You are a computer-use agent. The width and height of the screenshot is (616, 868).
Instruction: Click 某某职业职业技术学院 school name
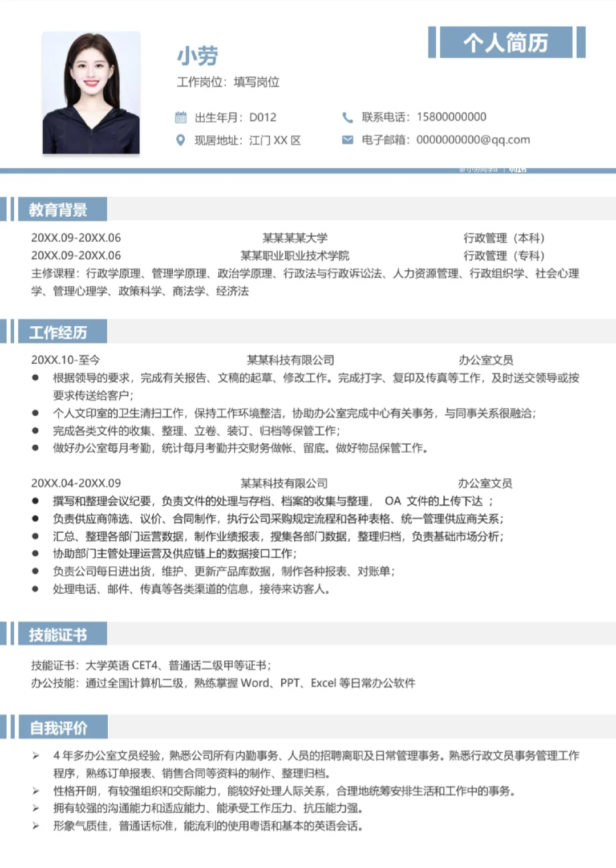295,255
